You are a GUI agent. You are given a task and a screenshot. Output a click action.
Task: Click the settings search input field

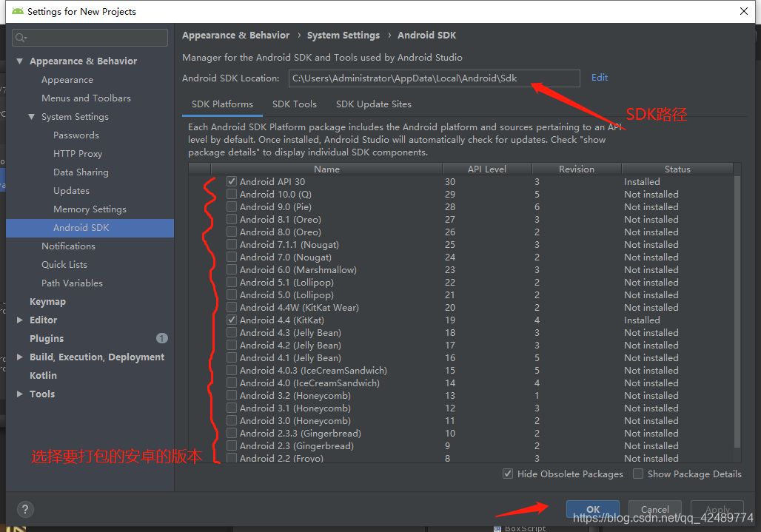(90, 37)
